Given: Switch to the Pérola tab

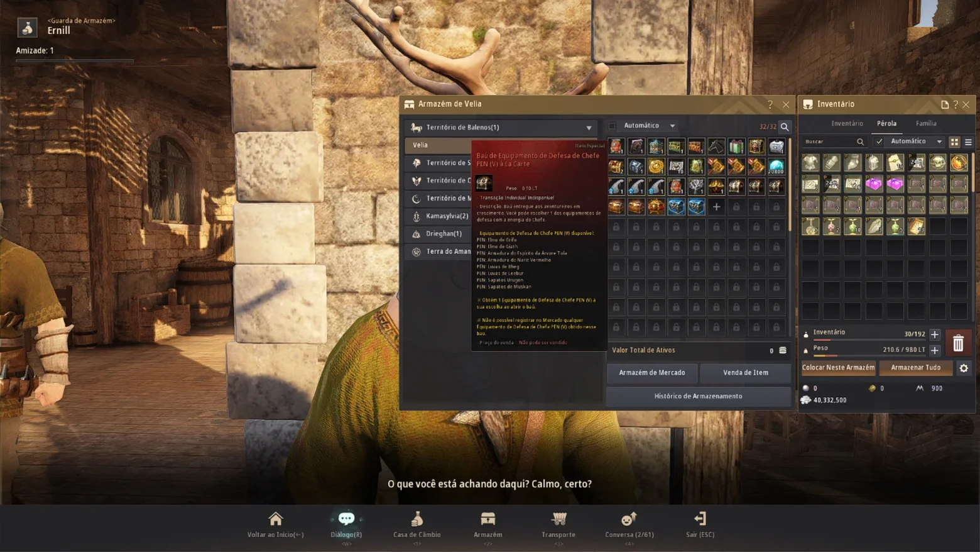Looking at the screenshot, I should [x=886, y=123].
